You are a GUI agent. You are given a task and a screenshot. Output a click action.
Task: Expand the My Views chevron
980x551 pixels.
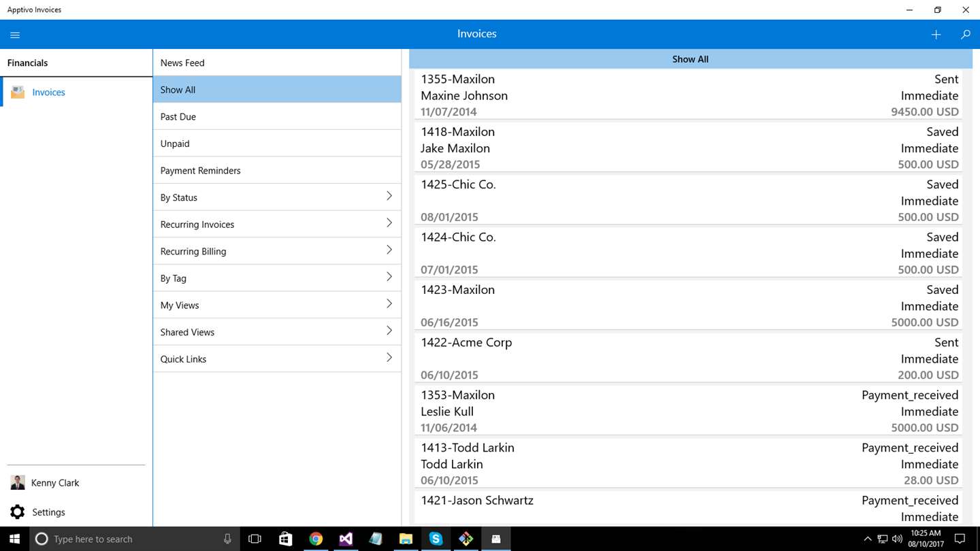point(389,303)
